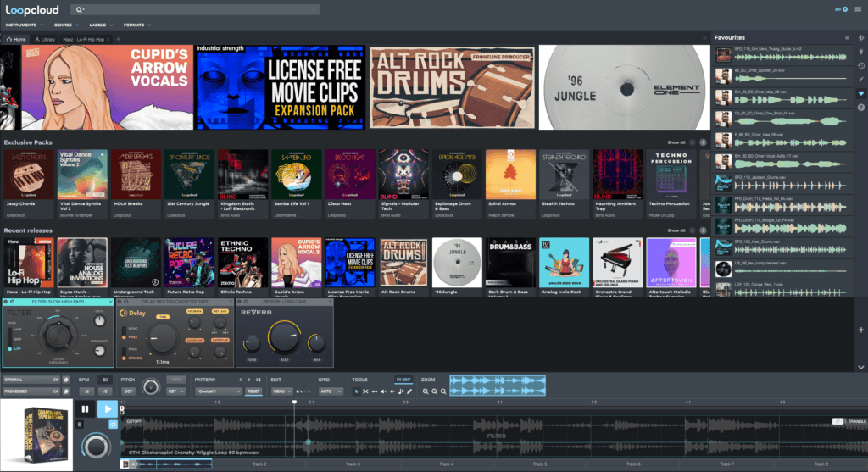Switch to the Library tab
The width and height of the screenshot is (868, 472).
coord(45,39)
